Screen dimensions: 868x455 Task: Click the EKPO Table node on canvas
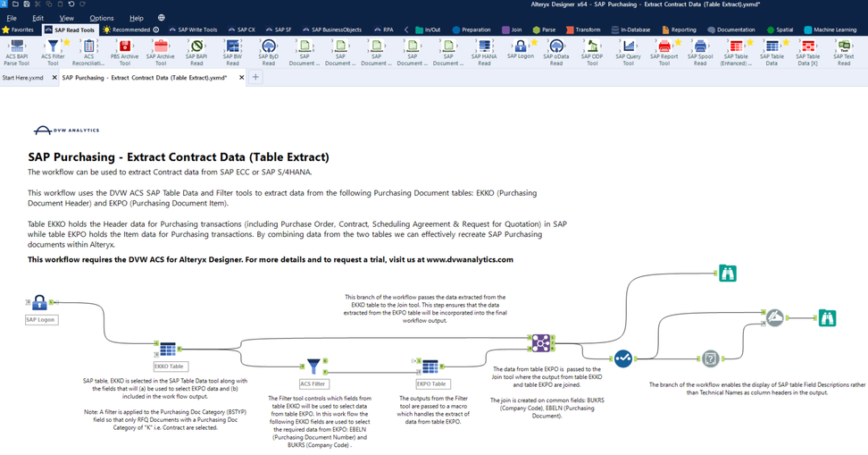(x=430, y=367)
